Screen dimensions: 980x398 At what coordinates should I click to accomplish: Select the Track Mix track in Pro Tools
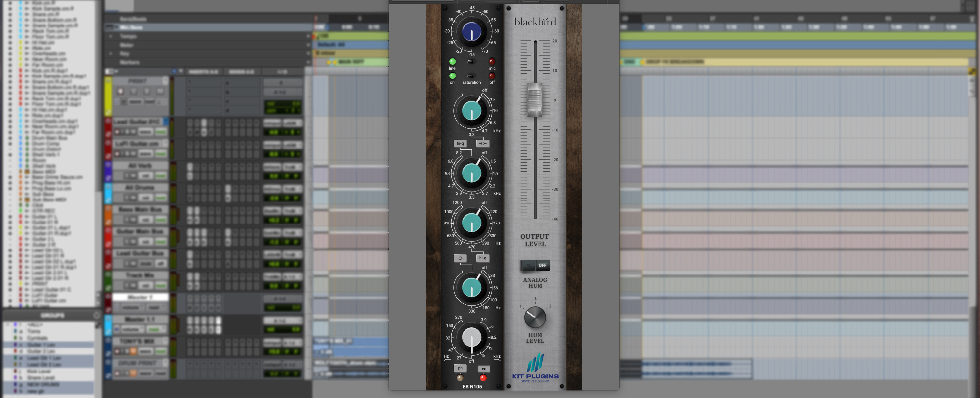tap(140, 275)
